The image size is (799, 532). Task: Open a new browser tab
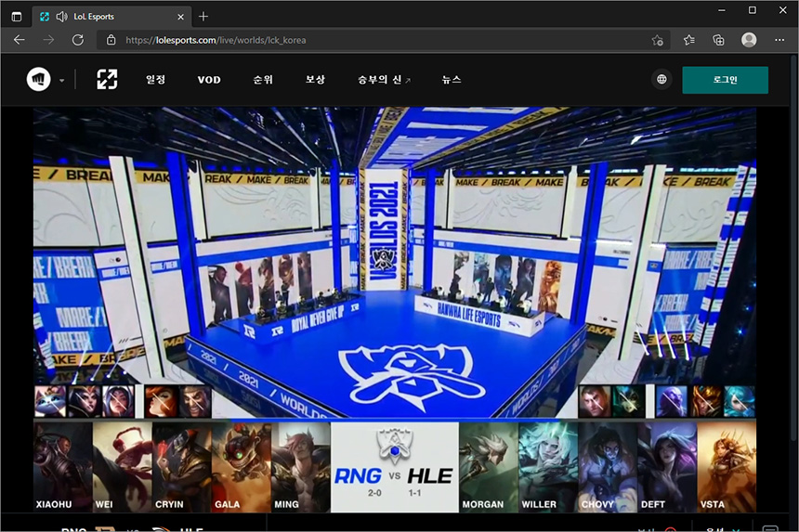point(203,17)
